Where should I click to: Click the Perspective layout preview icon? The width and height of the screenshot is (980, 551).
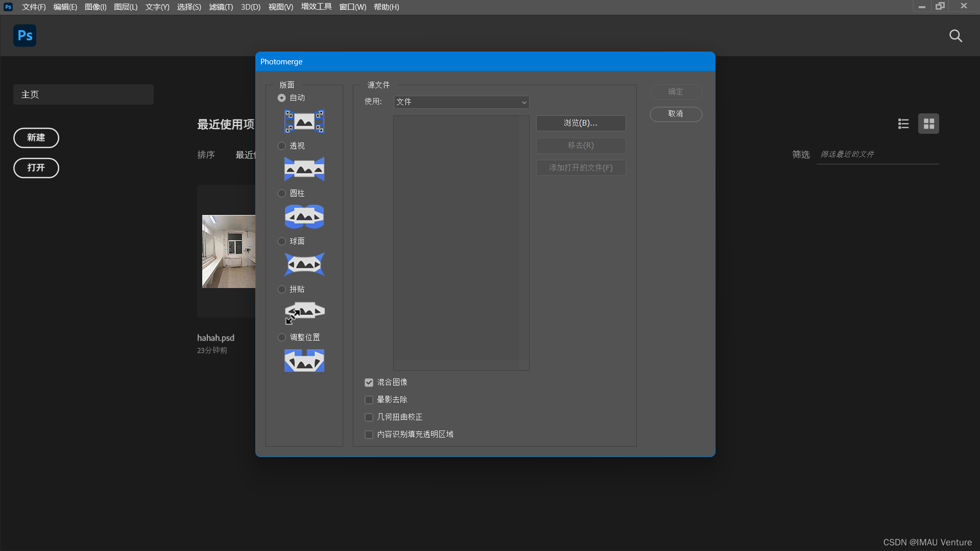(304, 169)
